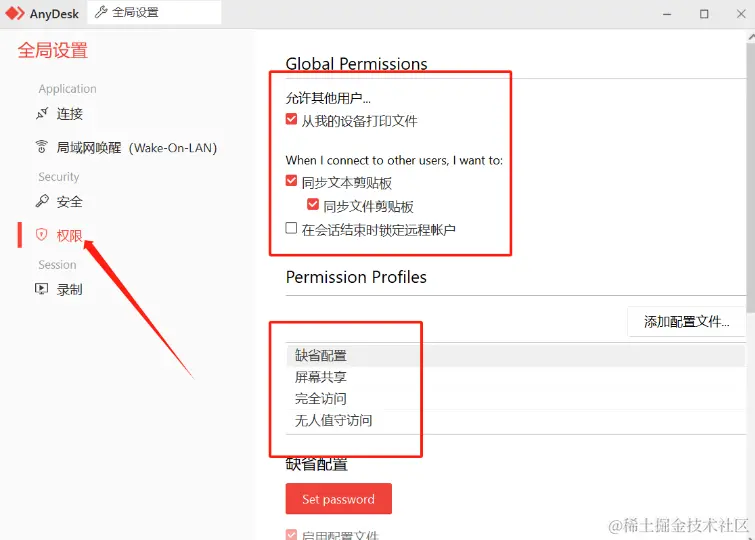Close the AnyDesk window
Screen dimensions: 755x540
(x=741, y=14)
